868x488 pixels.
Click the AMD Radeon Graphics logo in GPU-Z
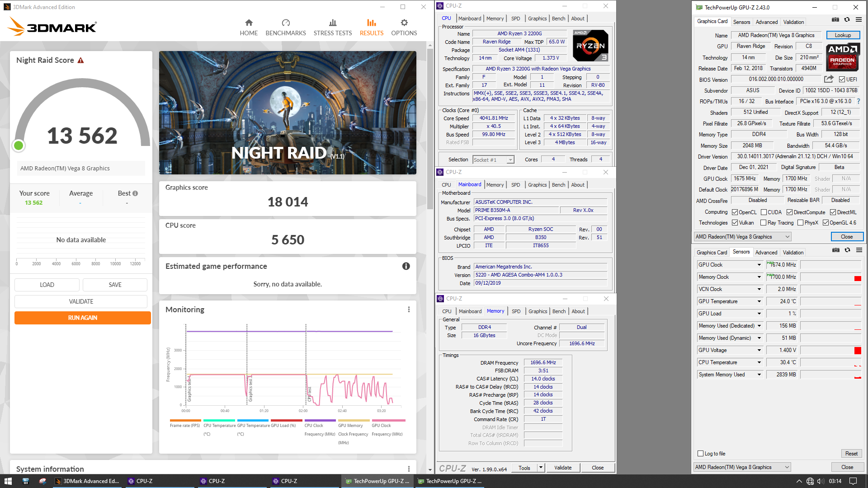click(843, 57)
